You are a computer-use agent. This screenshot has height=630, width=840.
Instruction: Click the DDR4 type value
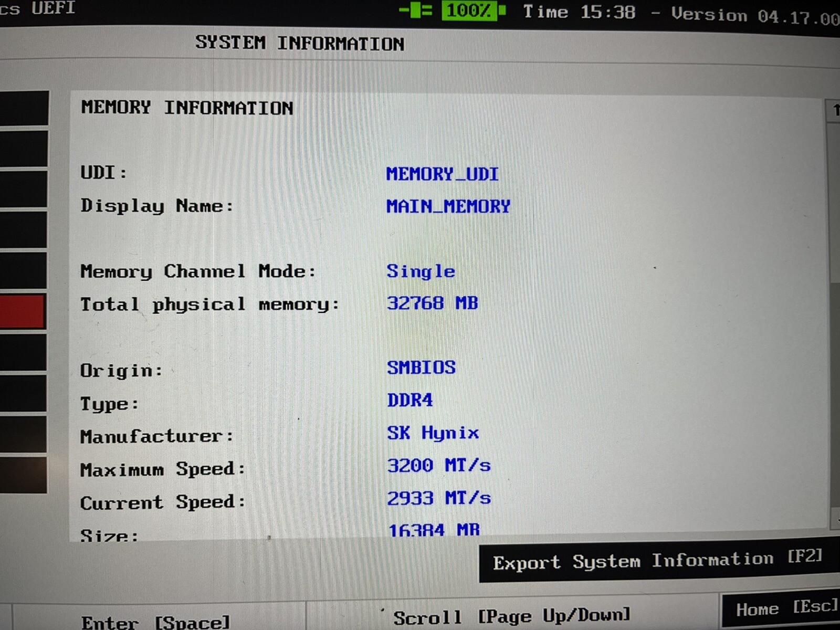[410, 400]
